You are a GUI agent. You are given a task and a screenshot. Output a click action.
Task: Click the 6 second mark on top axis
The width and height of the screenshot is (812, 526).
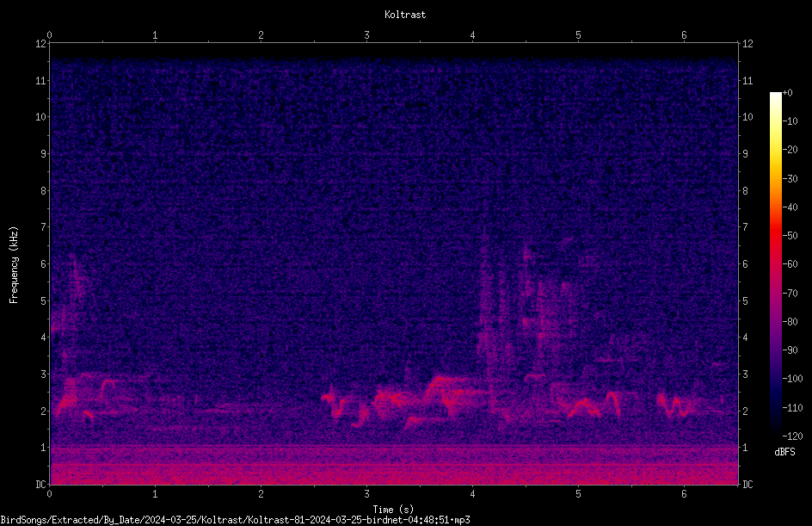[x=684, y=35]
